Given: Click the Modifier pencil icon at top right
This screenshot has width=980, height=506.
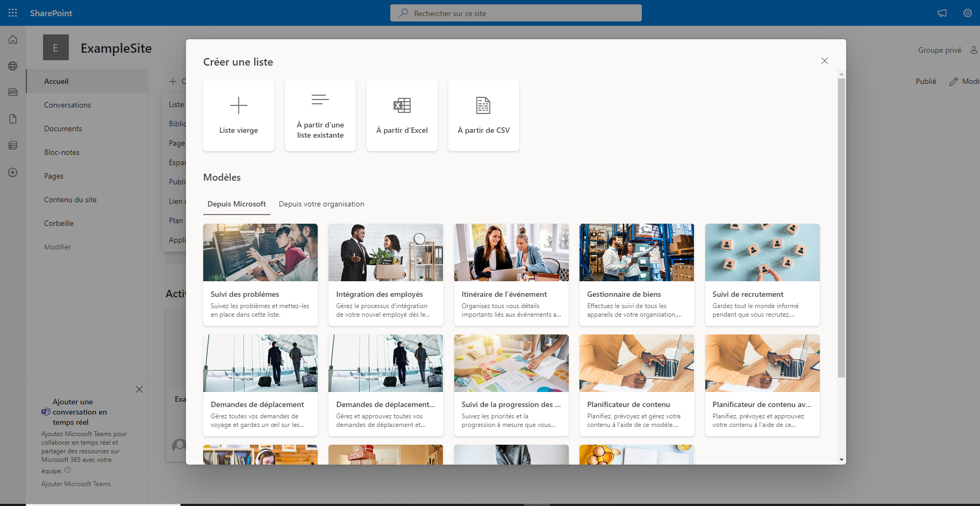Looking at the screenshot, I should point(954,81).
